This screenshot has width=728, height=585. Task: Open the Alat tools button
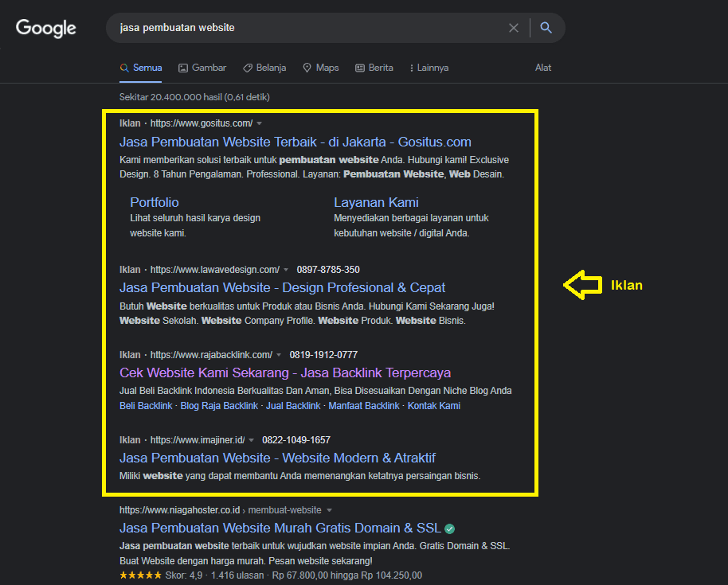(x=542, y=68)
